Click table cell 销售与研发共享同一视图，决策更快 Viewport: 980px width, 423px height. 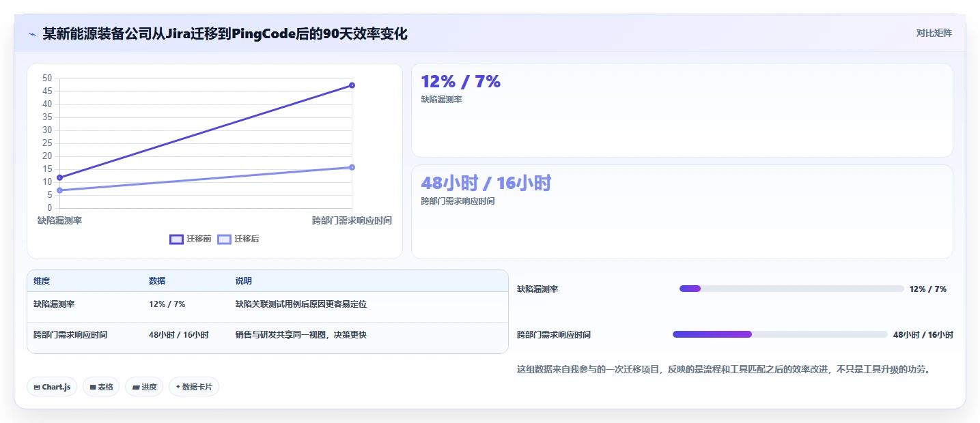(x=301, y=335)
